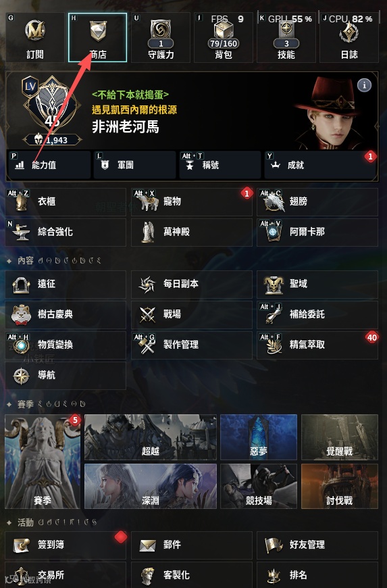The height and width of the screenshot is (588, 387).
Task: Open 綜合強化 enhancement menu
Action: [x=66, y=232]
